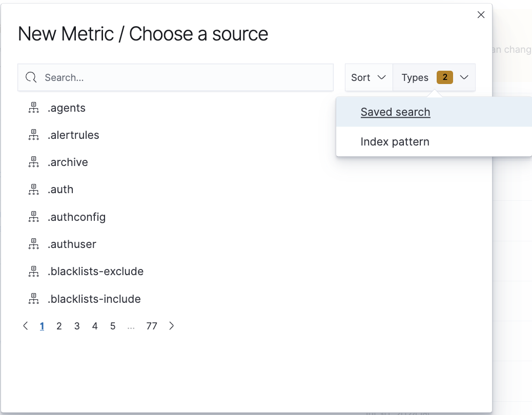Click the icon beside .blacklists-exclude

point(33,272)
